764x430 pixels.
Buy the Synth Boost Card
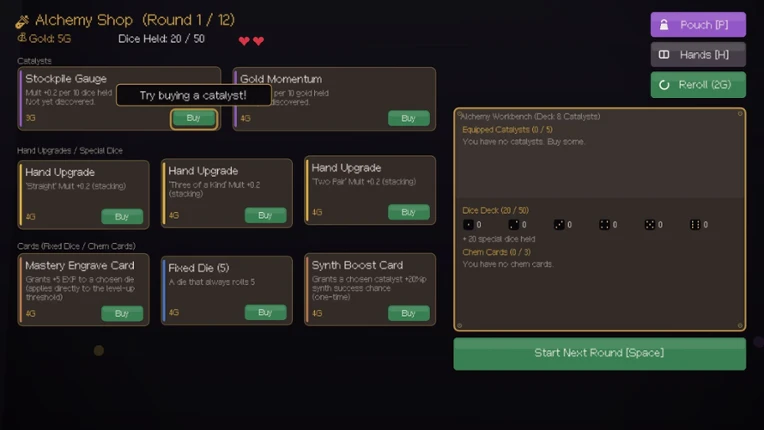click(408, 313)
